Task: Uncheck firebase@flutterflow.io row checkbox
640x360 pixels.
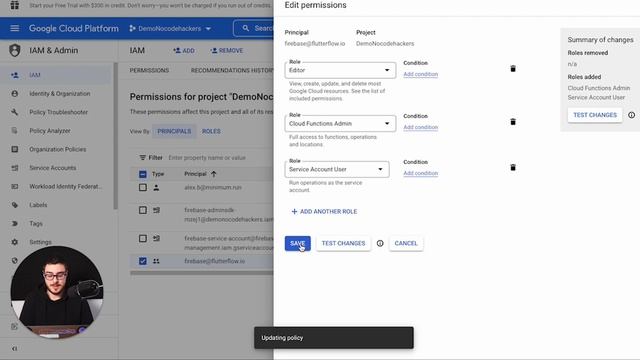Action: pos(142,261)
